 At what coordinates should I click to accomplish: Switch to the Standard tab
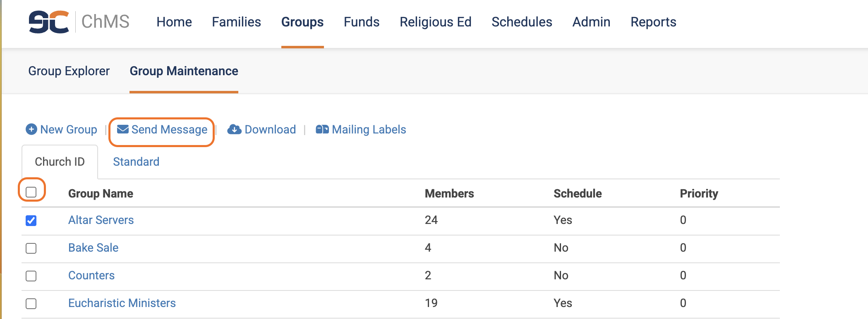point(136,162)
